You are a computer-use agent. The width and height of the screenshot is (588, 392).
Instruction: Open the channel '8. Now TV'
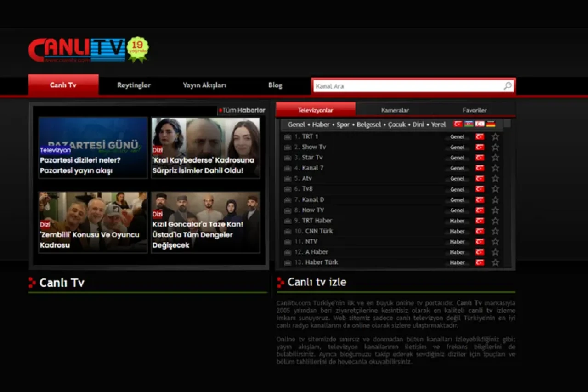(309, 210)
